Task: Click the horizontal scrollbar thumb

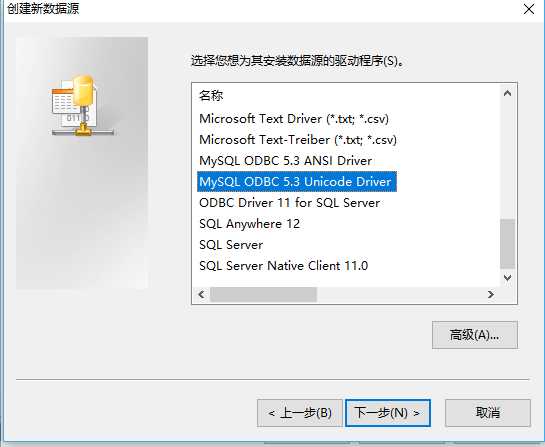Action: click(x=263, y=295)
